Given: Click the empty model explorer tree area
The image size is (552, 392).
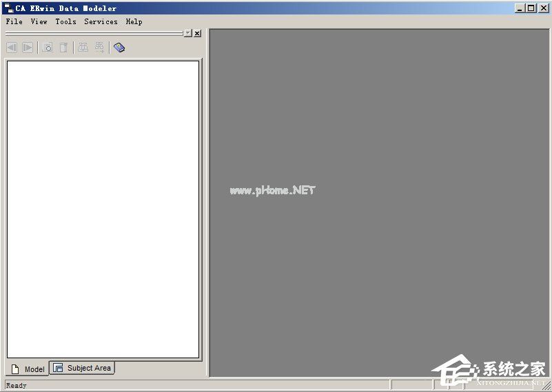Looking at the screenshot, I should pyautogui.click(x=103, y=207).
